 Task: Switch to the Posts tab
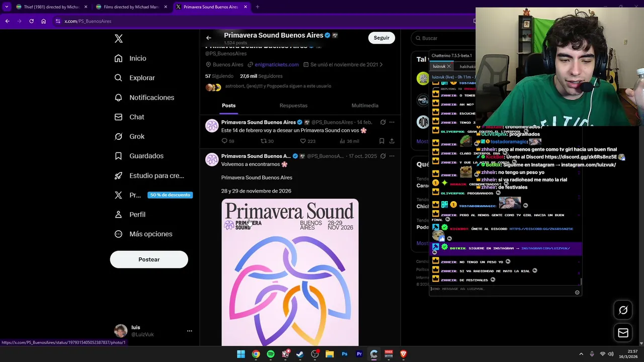[228, 106]
